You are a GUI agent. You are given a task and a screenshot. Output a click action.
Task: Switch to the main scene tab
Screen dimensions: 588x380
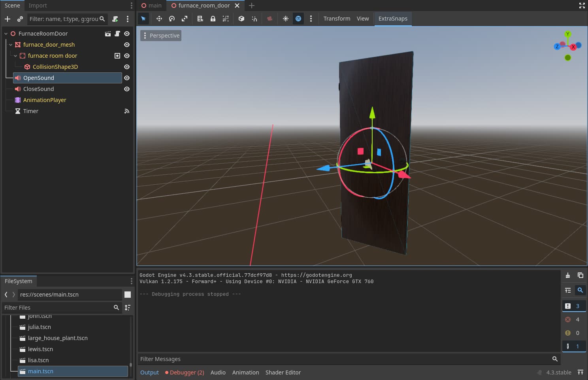click(152, 6)
